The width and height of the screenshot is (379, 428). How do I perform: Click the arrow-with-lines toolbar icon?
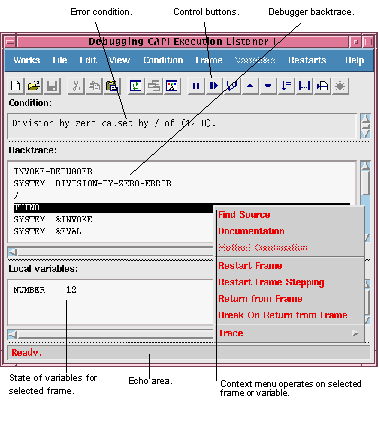tap(286, 86)
